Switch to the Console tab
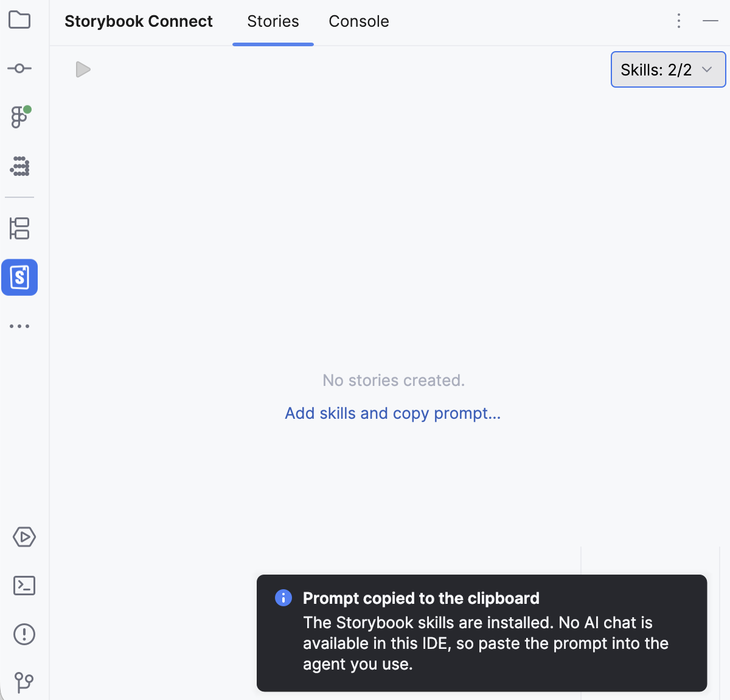Image resolution: width=730 pixels, height=700 pixels. pyautogui.click(x=359, y=22)
